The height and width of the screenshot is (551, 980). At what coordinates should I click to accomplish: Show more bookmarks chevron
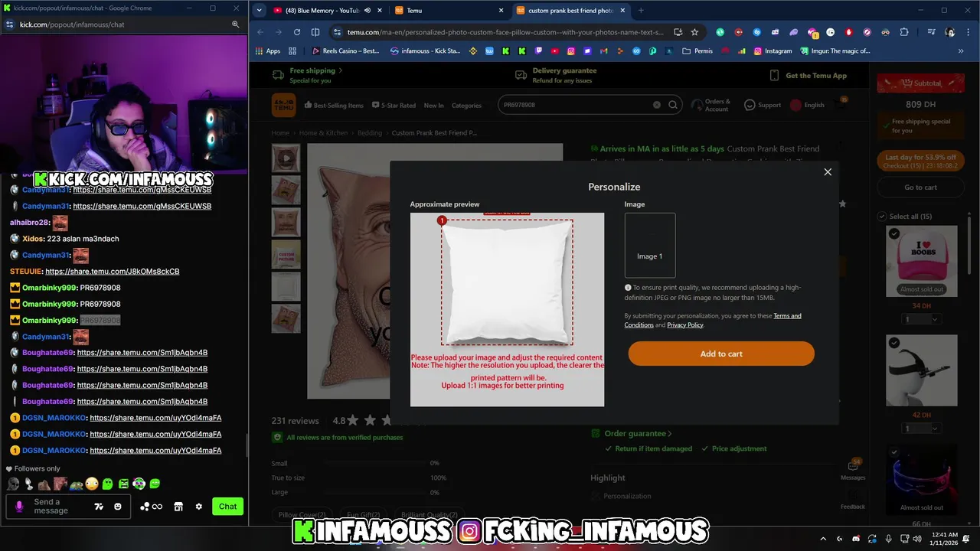click(961, 51)
